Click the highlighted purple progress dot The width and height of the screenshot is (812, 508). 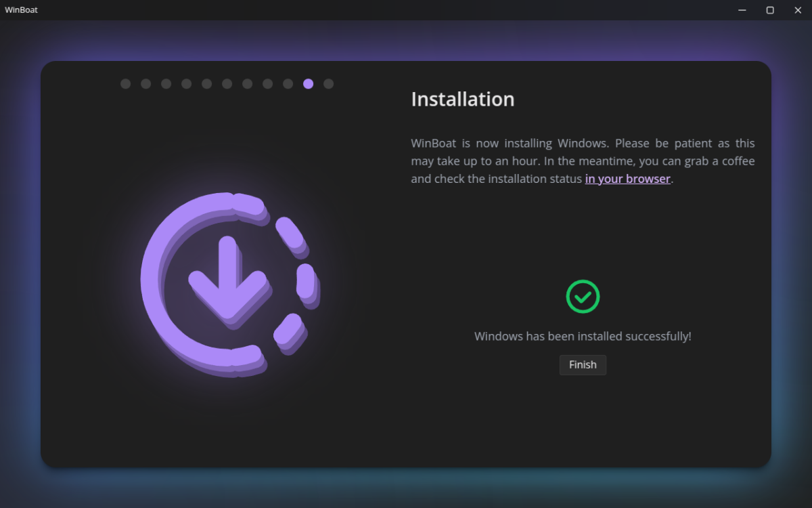309,83
